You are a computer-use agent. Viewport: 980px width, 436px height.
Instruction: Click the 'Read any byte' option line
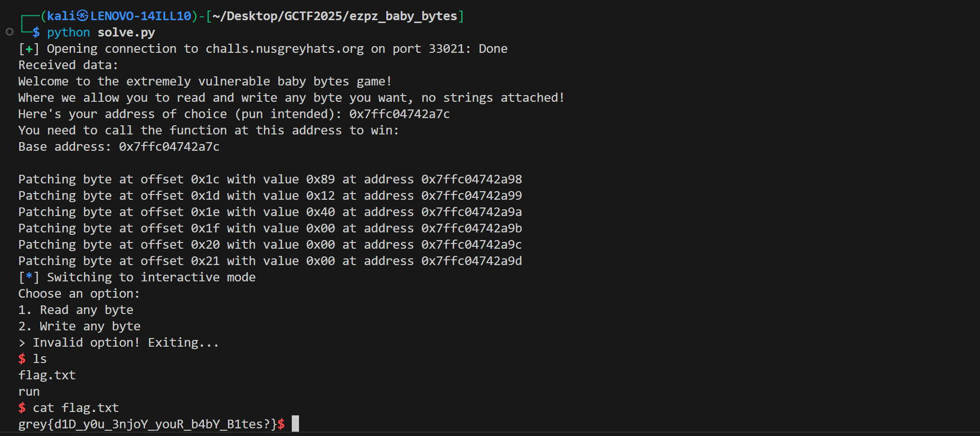76,310
